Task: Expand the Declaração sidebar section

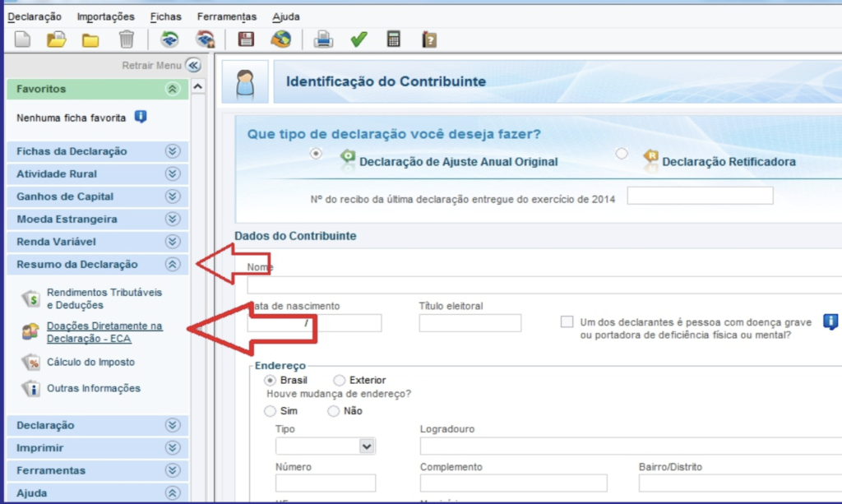Action: [x=173, y=425]
